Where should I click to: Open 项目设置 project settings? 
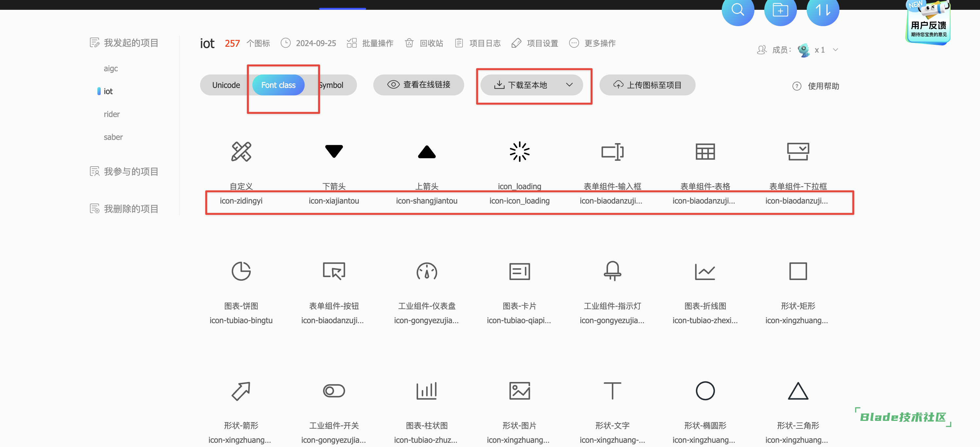[534, 43]
